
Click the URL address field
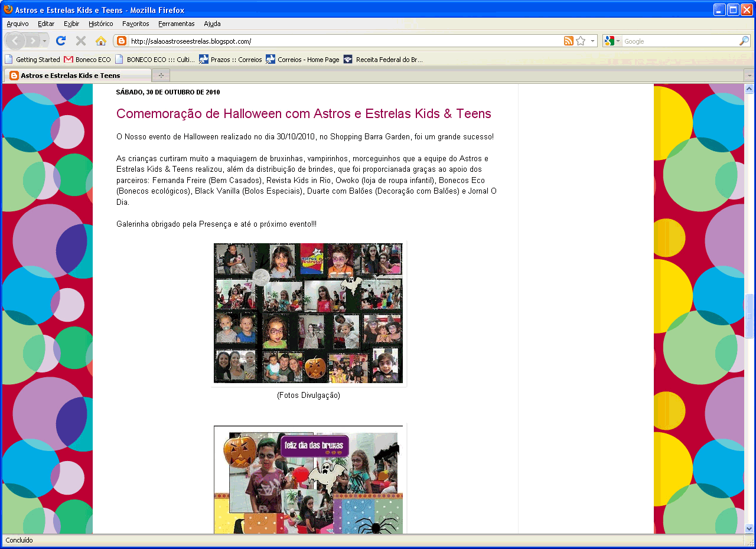[x=346, y=41]
